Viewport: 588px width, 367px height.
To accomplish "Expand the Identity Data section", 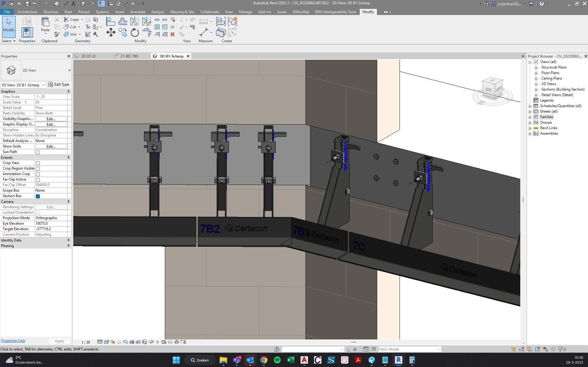I will [68, 240].
